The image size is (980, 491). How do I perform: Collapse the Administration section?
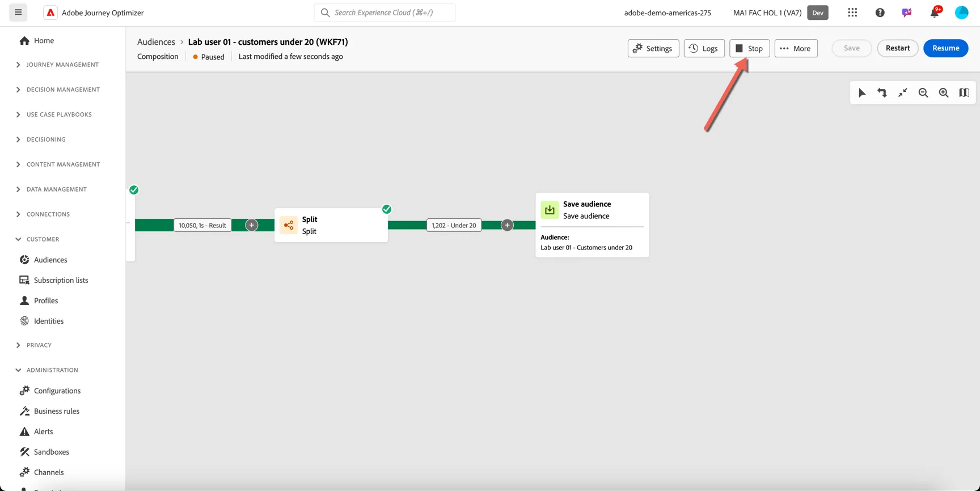[x=47, y=370]
